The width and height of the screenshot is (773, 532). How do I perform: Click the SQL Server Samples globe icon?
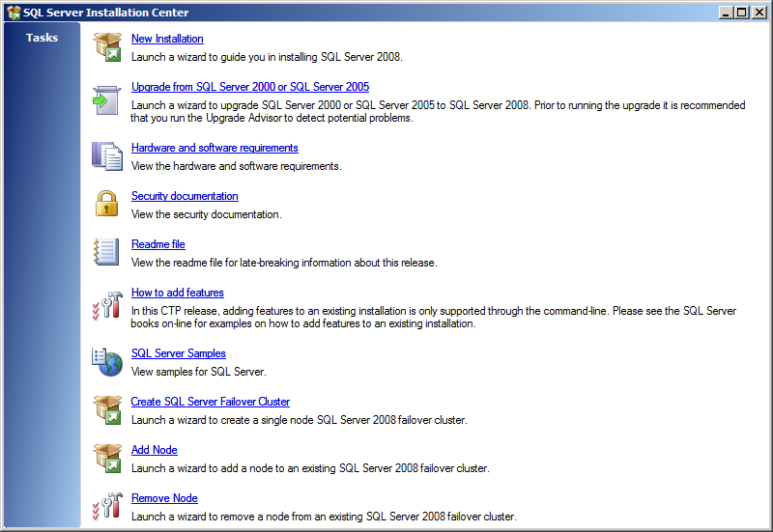(106, 361)
